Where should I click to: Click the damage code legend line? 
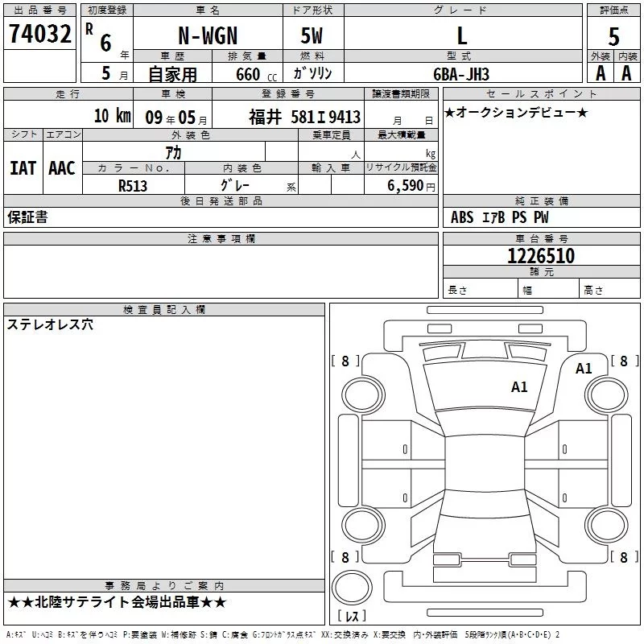coord(283,634)
